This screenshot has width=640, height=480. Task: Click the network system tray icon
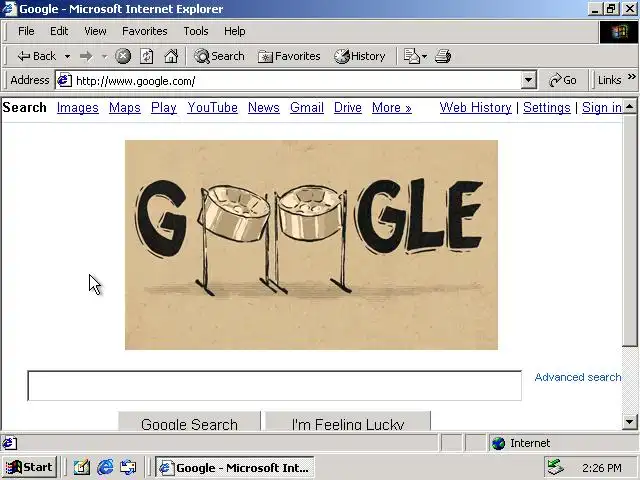[556, 467]
